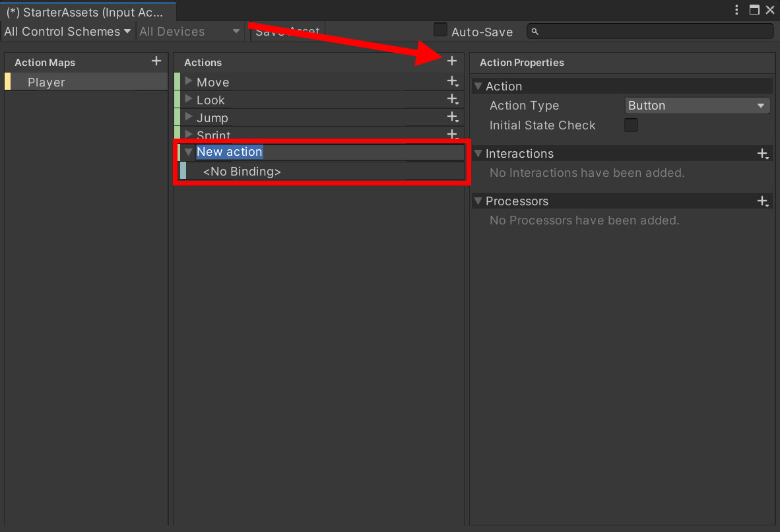Add binding to the Sprint action
This screenshot has height=532, width=780.
453,134
